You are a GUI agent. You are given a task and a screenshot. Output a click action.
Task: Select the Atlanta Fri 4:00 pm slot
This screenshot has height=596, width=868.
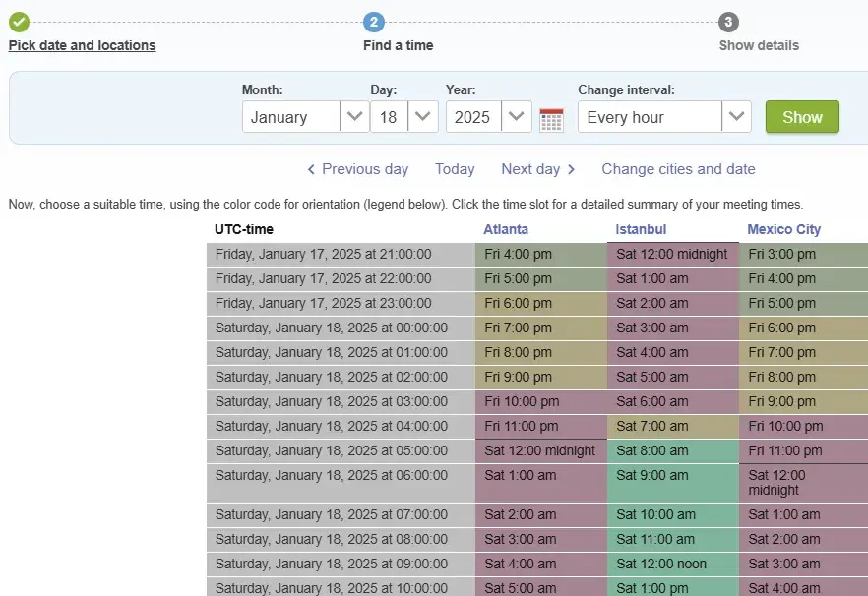click(540, 254)
